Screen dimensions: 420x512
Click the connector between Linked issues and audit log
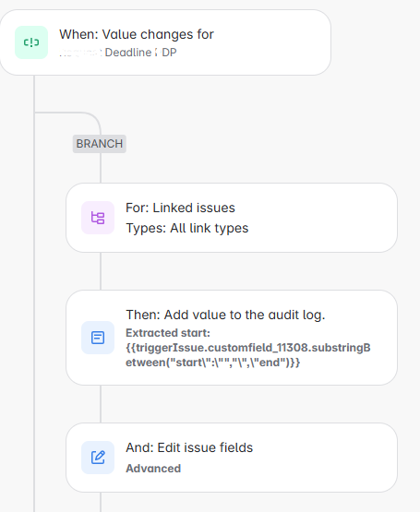pyautogui.click(x=101, y=271)
